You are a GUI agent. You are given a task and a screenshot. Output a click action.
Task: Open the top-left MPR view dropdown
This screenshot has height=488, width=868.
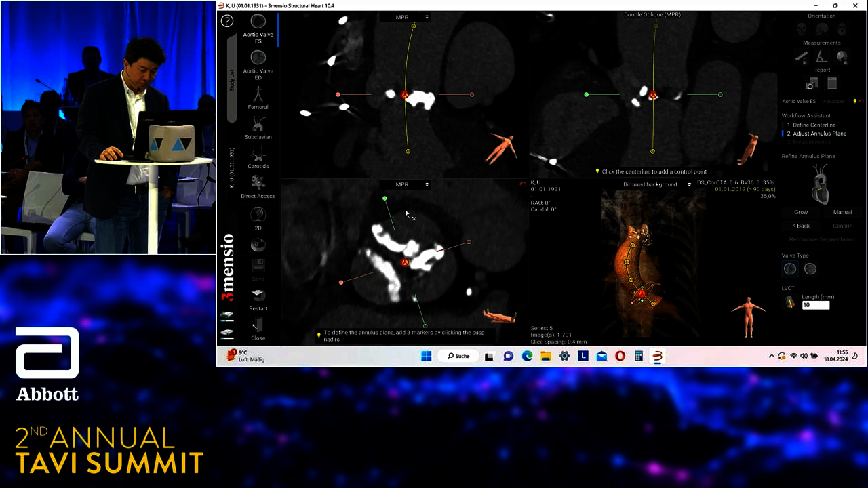pyautogui.click(x=412, y=17)
